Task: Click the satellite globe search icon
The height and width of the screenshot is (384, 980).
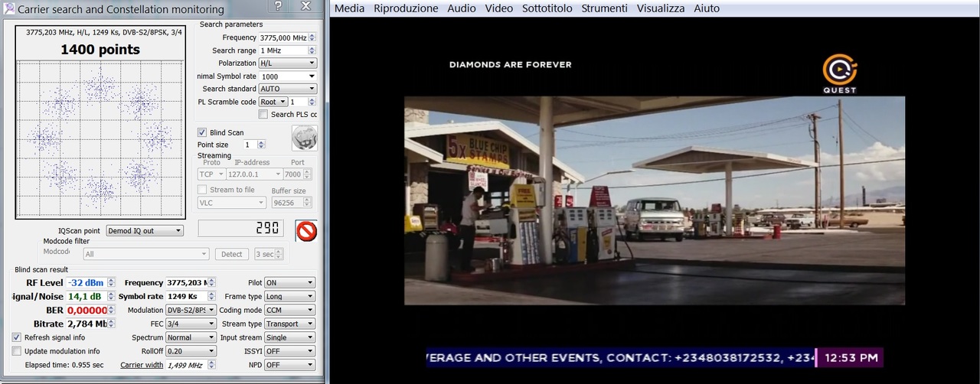Action: tap(305, 138)
